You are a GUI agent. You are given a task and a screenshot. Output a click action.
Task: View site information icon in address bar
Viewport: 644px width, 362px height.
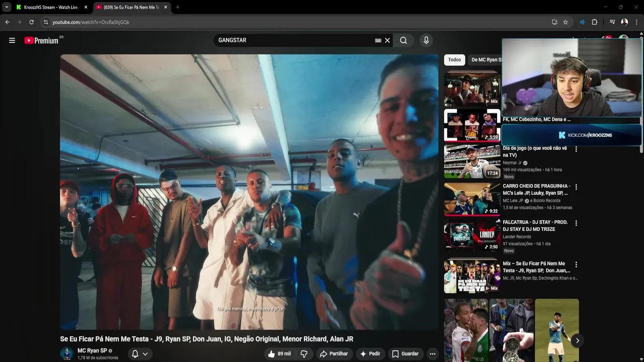45,22
